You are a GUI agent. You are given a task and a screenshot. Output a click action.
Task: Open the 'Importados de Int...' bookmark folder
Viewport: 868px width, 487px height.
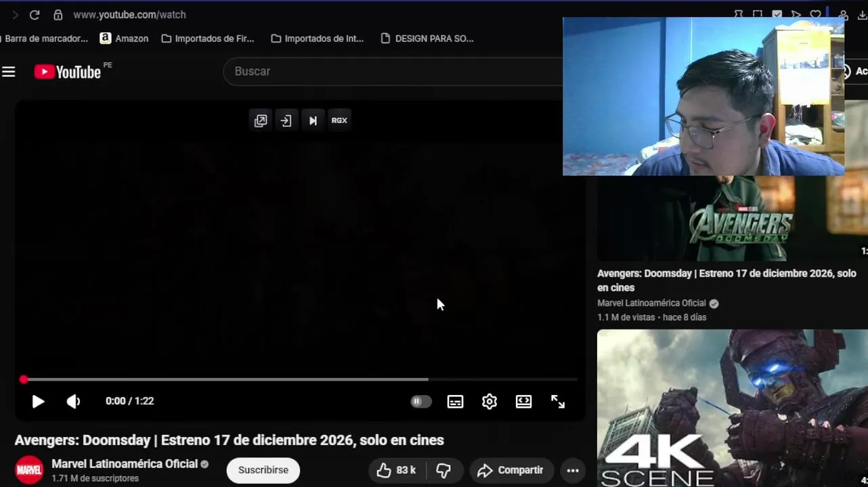(x=318, y=39)
